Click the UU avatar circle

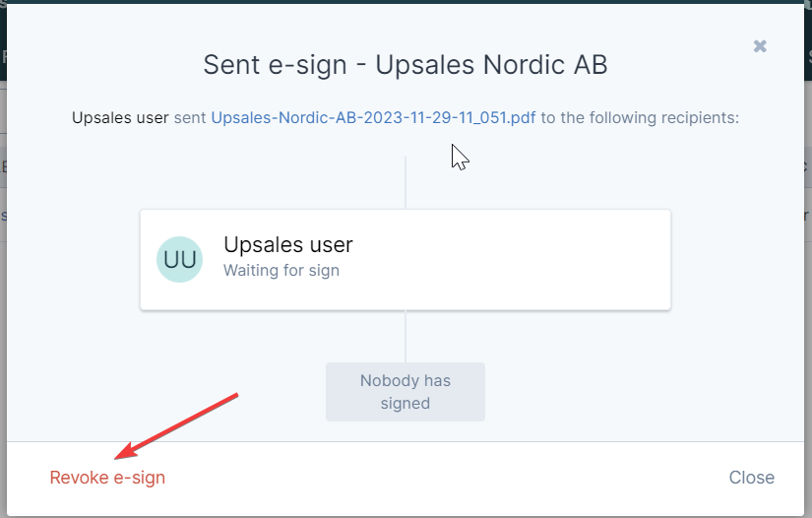[180, 260]
